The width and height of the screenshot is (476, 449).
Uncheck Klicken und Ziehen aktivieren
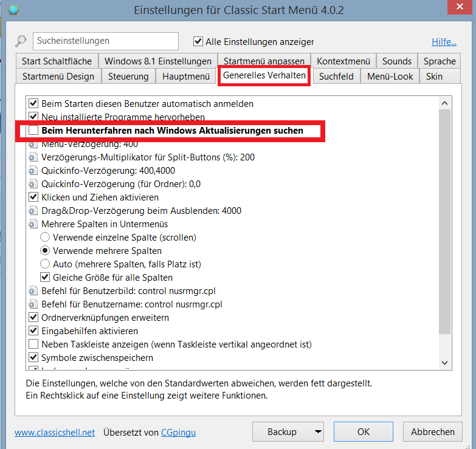33,197
